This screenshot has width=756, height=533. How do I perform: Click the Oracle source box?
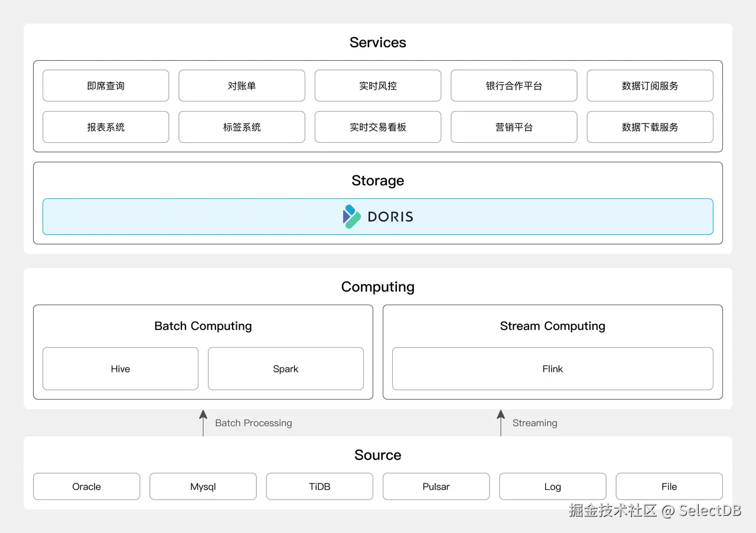(x=86, y=486)
